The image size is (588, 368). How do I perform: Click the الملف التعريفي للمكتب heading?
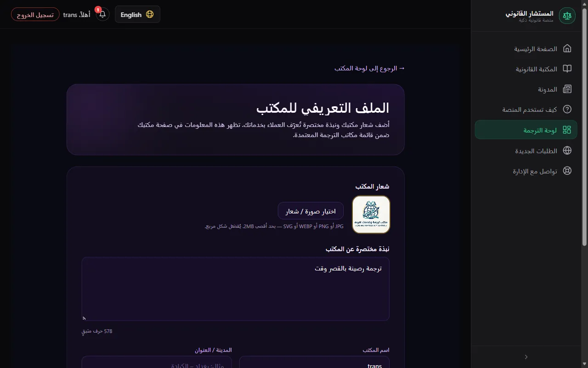coord(322,108)
